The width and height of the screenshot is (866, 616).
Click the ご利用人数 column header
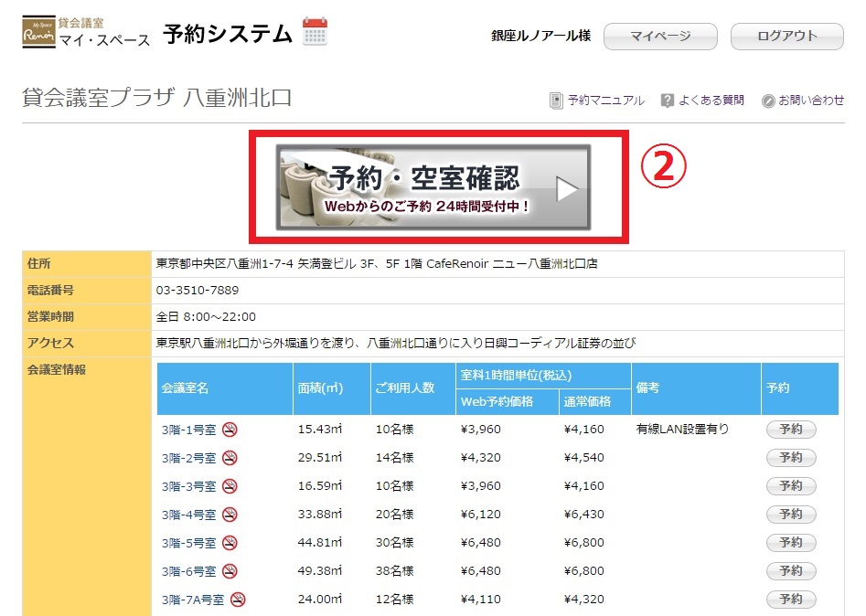click(413, 388)
